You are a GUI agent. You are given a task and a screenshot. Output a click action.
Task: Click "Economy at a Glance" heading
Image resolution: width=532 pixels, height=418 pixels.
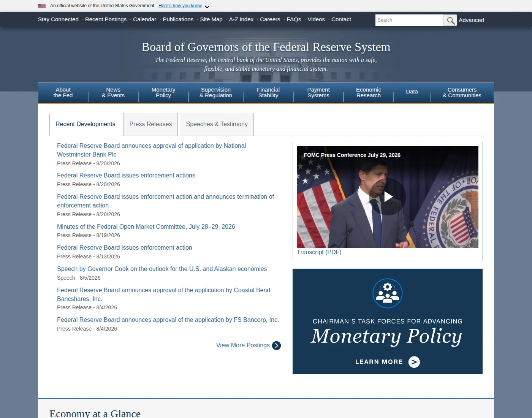pyautogui.click(x=95, y=413)
